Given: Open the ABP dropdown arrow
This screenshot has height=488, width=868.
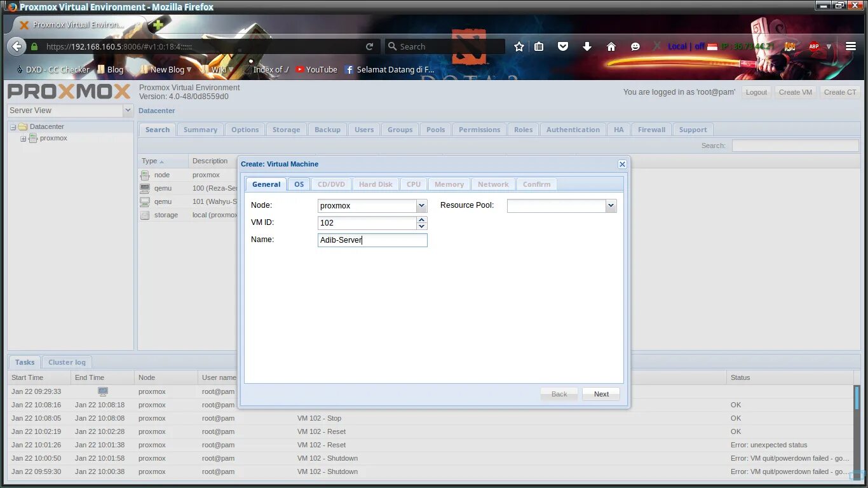Looking at the screenshot, I should pos(829,46).
